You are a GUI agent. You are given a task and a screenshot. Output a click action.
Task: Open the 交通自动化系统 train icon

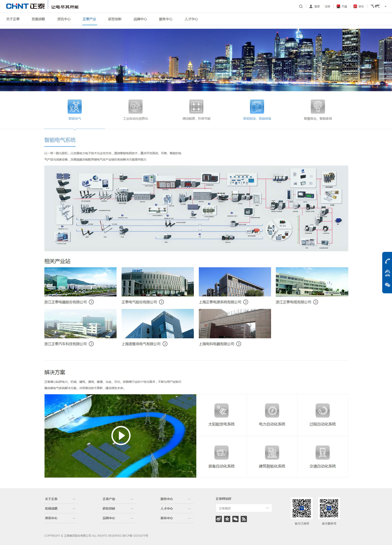pyautogui.click(x=322, y=452)
